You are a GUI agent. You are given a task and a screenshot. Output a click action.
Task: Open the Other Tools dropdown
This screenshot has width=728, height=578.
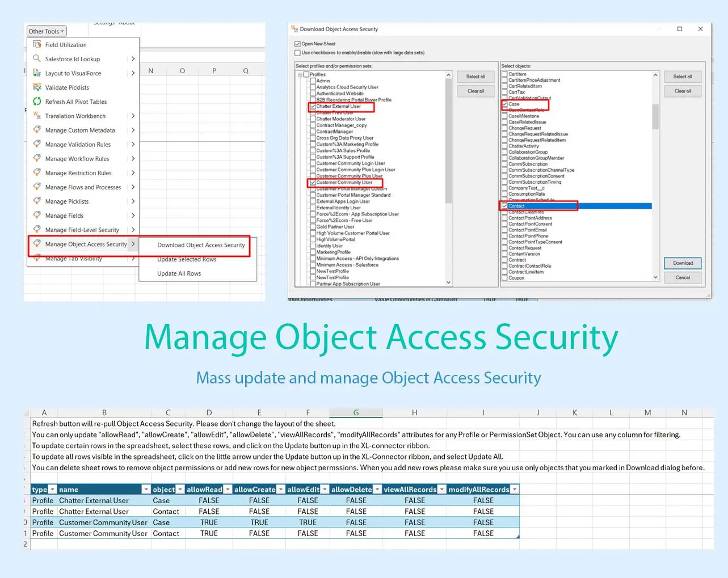point(46,31)
